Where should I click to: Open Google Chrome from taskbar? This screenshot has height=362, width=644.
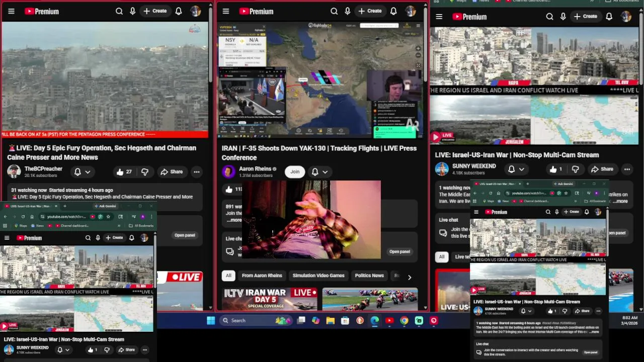404,320
